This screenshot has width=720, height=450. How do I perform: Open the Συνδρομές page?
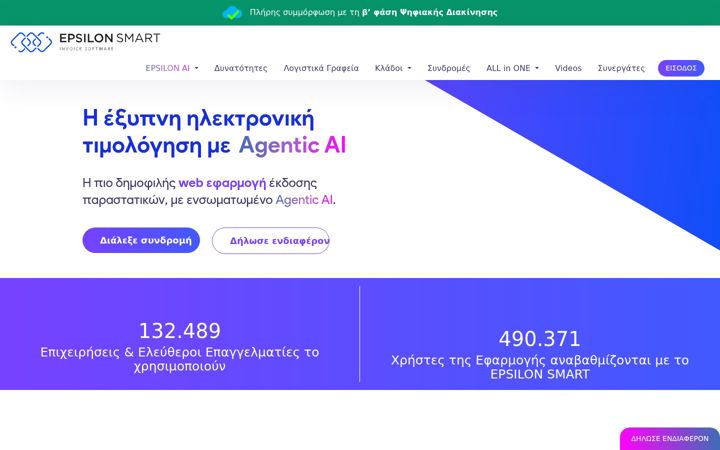click(449, 68)
